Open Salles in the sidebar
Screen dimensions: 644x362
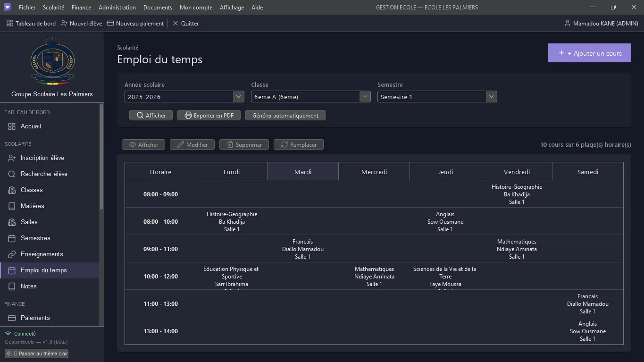(x=50, y=222)
